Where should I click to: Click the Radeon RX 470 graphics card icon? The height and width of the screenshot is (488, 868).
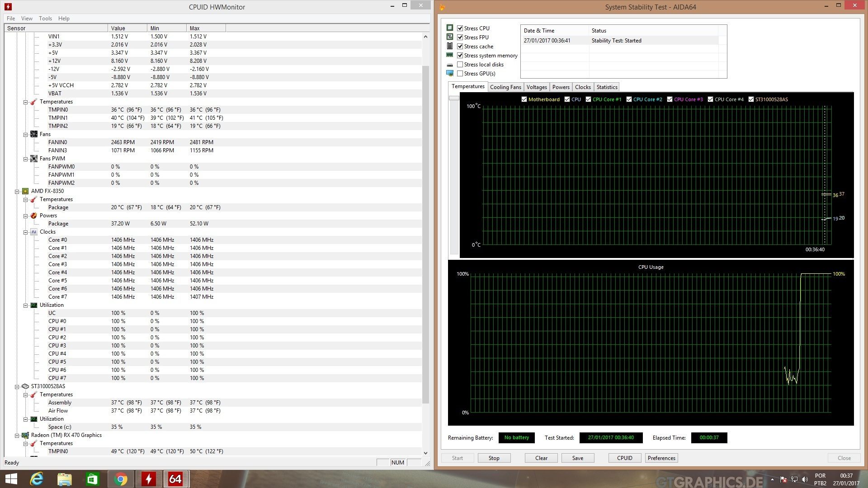(25, 435)
